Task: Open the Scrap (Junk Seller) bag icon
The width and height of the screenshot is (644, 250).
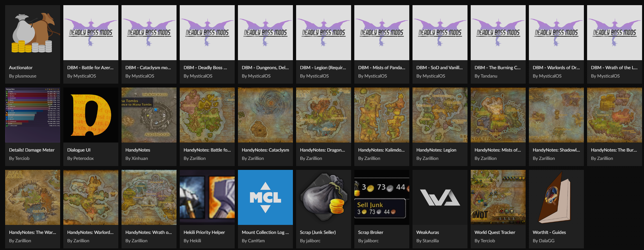Action: [x=323, y=197]
